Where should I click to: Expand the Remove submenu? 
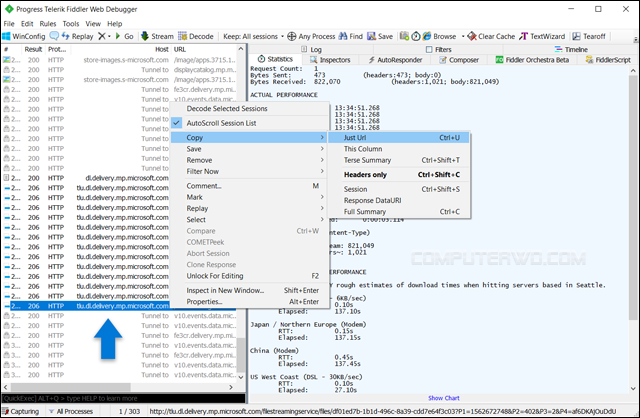coord(249,160)
